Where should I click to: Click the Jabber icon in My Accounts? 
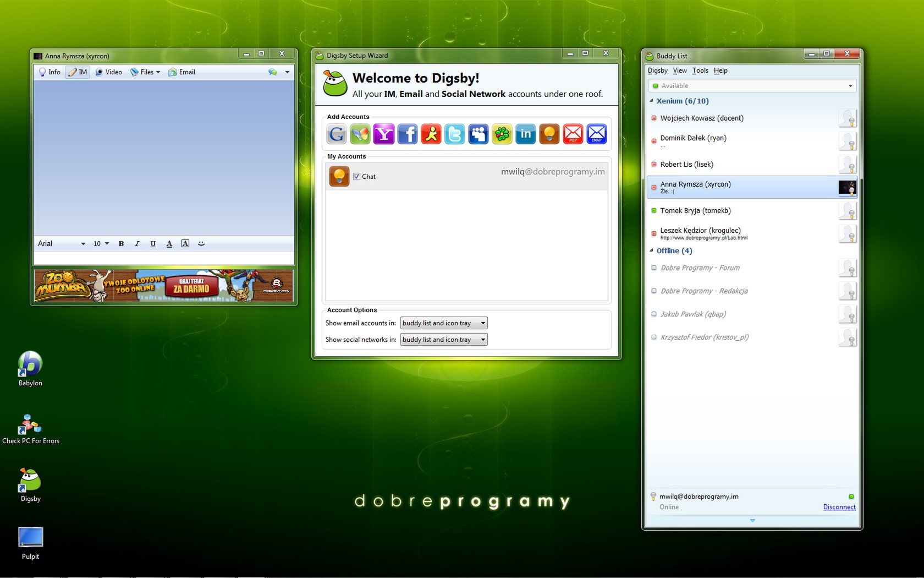coord(339,176)
